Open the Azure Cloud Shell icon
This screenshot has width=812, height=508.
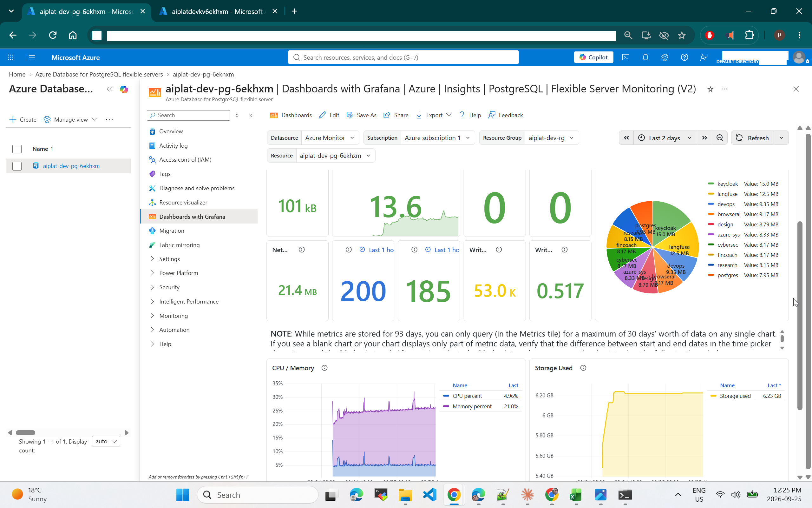pyautogui.click(x=626, y=57)
